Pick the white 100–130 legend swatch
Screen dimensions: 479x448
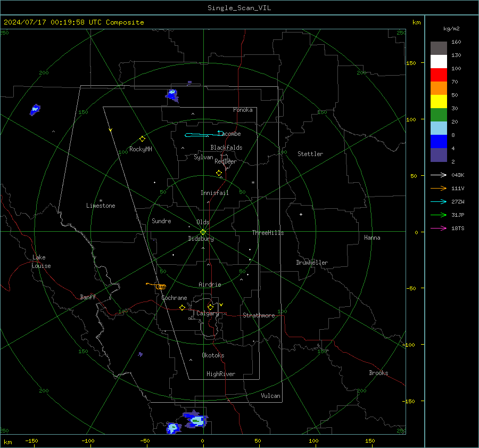point(439,62)
